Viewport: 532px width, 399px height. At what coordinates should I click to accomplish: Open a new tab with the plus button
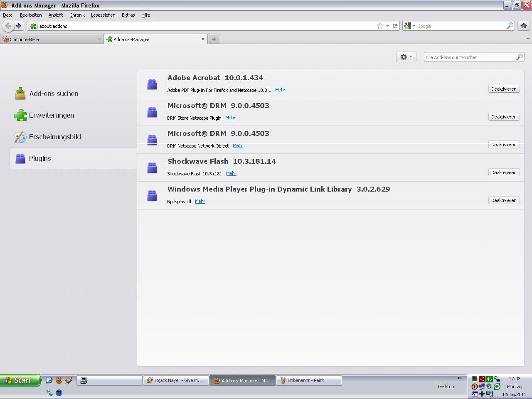tap(214, 39)
